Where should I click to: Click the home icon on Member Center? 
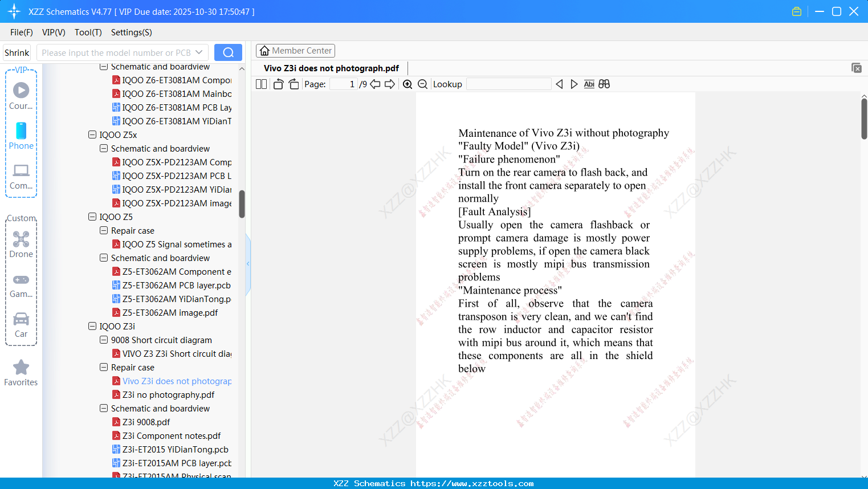pos(264,51)
